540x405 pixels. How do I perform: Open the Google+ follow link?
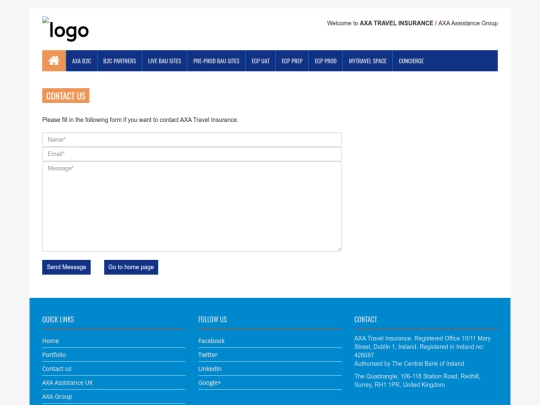(x=209, y=383)
